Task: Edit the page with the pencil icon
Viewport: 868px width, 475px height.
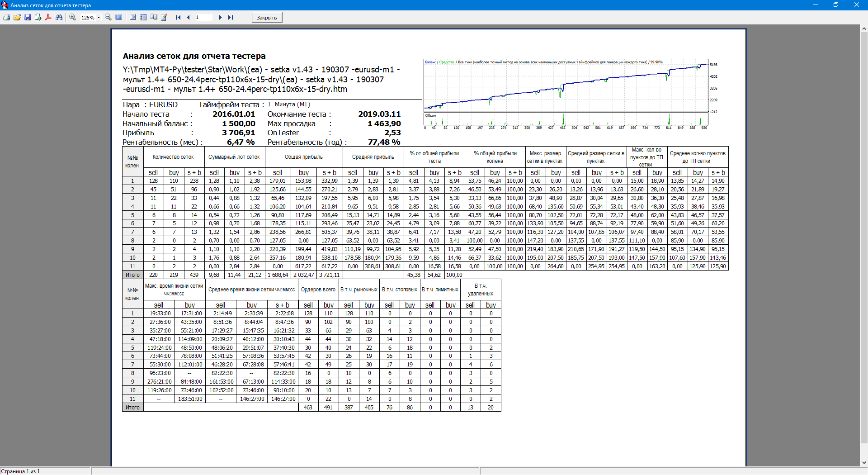Action: 164,17
